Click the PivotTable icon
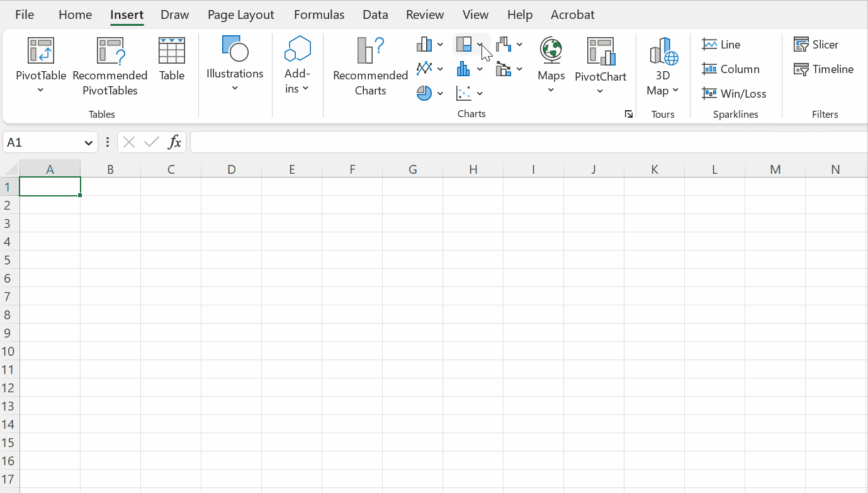868x493 pixels. click(41, 50)
